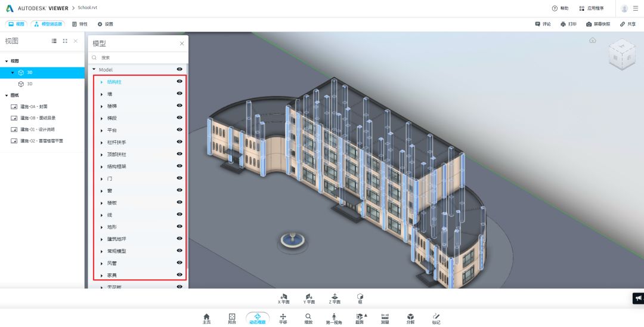Expand the 结构框架 tree node arrow
This screenshot has height=327, width=644.
(x=102, y=167)
